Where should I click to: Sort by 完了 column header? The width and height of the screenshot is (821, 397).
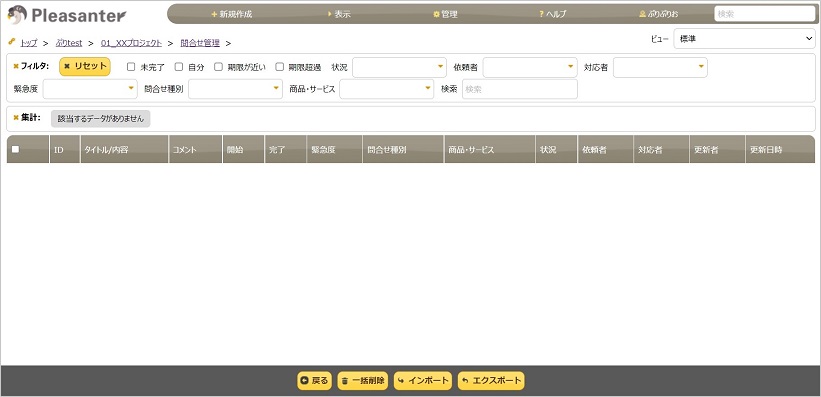pyautogui.click(x=285, y=149)
